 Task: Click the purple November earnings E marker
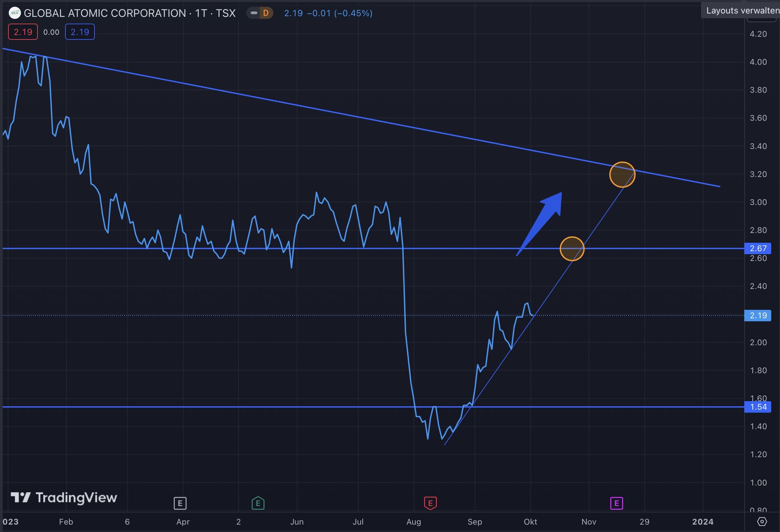pyautogui.click(x=616, y=503)
